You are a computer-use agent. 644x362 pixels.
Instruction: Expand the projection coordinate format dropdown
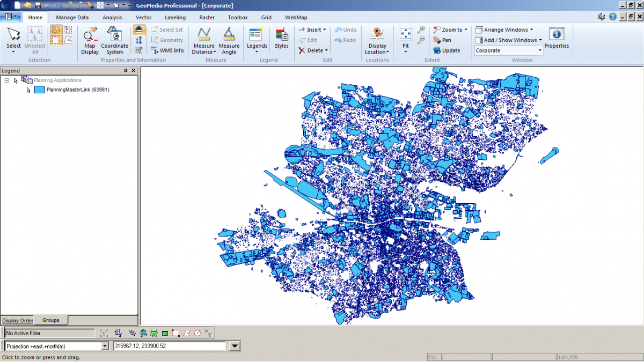pyautogui.click(x=105, y=346)
